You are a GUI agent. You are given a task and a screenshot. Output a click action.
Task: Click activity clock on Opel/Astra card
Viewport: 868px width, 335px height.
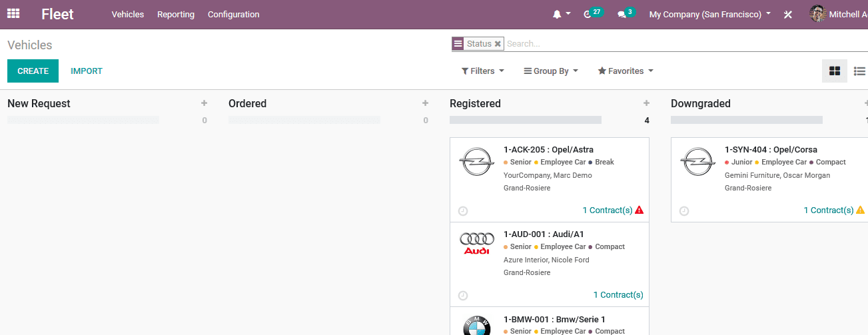coord(463,210)
